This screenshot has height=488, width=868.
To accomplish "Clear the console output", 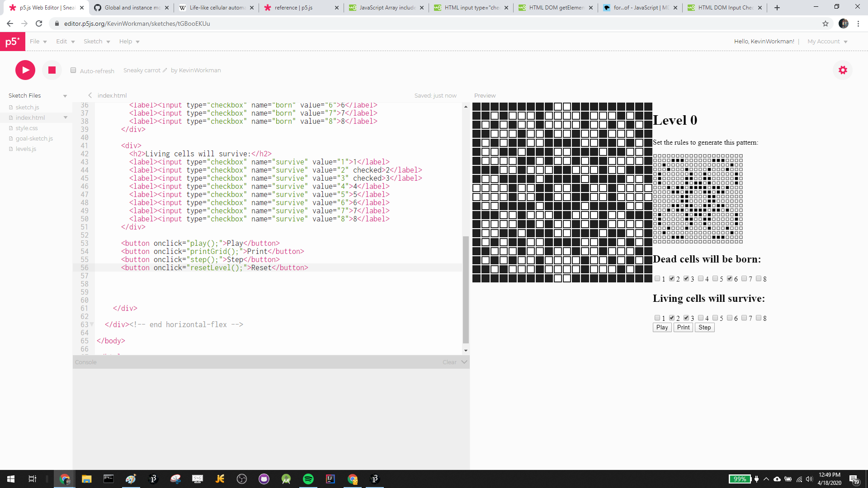I will click(449, 362).
